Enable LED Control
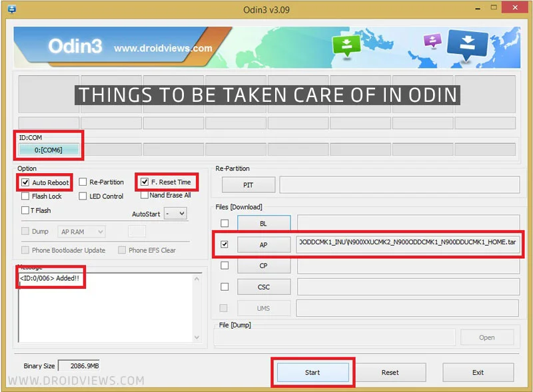This screenshot has width=533, height=392. click(82, 195)
